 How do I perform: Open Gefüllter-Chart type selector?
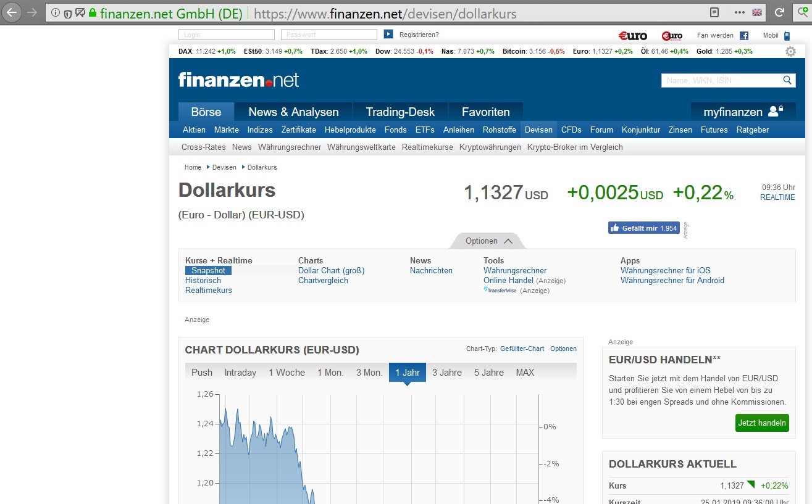(x=522, y=349)
